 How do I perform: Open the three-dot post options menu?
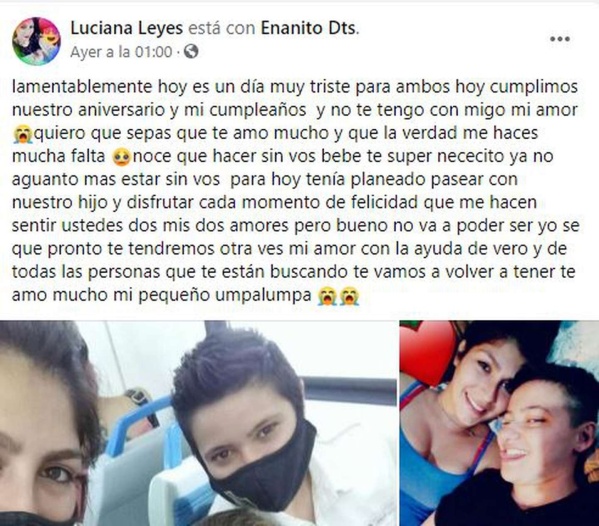pos(560,39)
